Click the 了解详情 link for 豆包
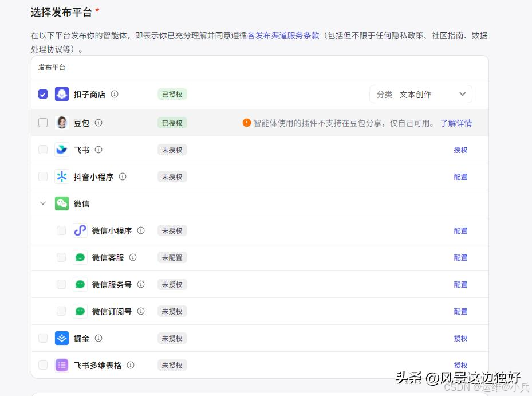The height and width of the screenshot is (396, 532). tap(456, 122)
